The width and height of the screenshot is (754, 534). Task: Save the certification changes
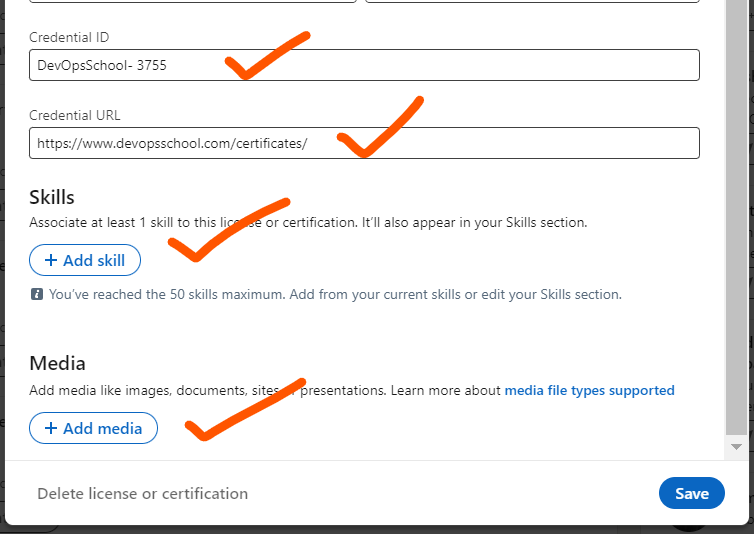(691, 493)
